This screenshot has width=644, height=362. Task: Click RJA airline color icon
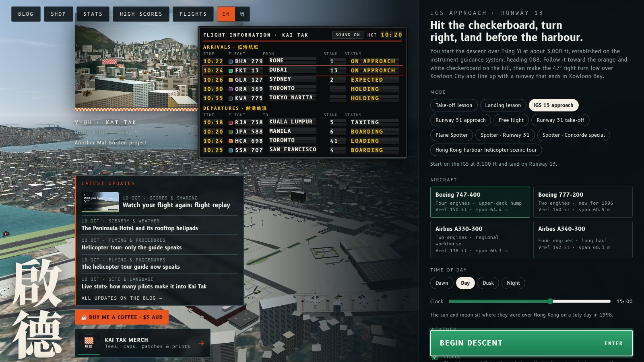click(x=231, y=123)
